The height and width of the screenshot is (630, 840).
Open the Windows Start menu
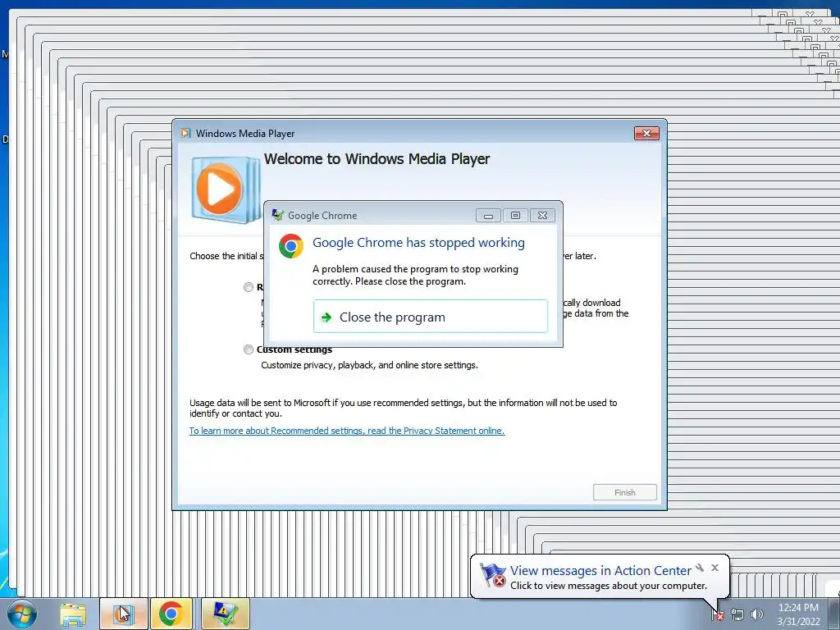pyautogui.click(x=22, y=614)
